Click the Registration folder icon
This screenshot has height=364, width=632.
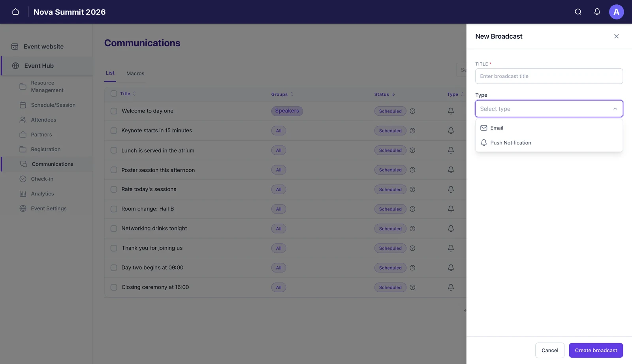click(x=23, y=149)
